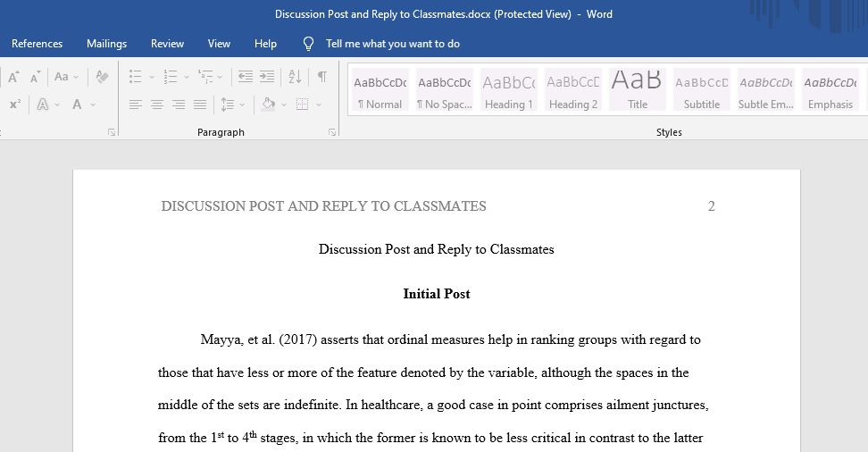Expand the line spacing dropdown arrow
The width and height of the screenshot is (868, 452).
(242, 105)
